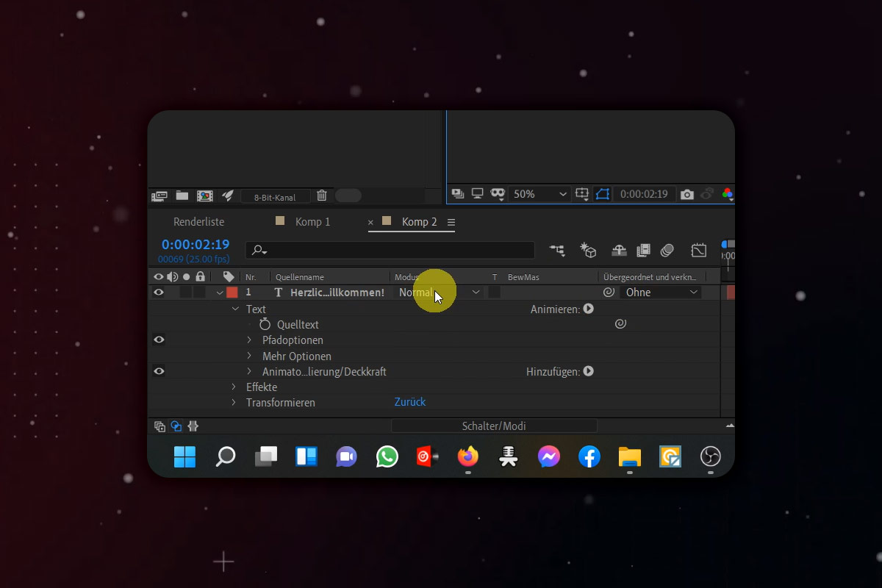Switch to the Komp 1 tab
The height and width of the screenshot is (588, 882).
(312, 222)
